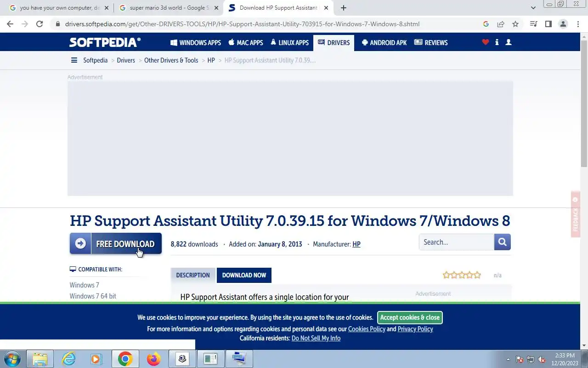Open the Cookies Policy link
The height and width of the screenshot is (368, 588).
pyautogui.click(x=367, y=329)
